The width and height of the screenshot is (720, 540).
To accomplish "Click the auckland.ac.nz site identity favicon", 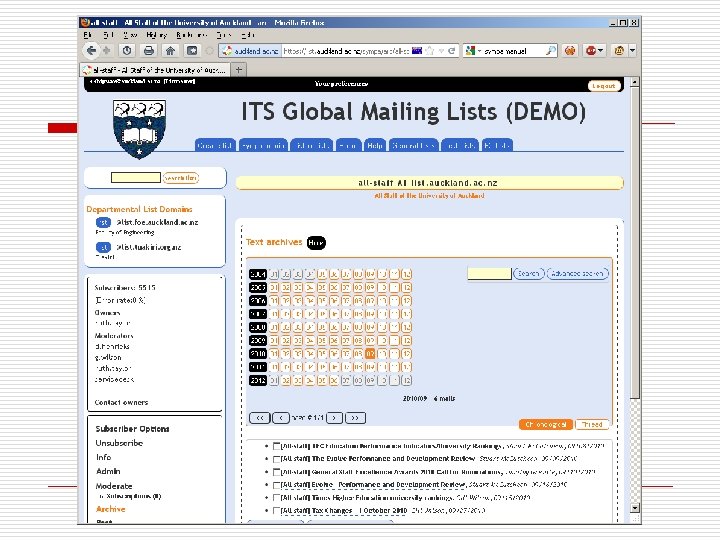I will click(227, 51).
